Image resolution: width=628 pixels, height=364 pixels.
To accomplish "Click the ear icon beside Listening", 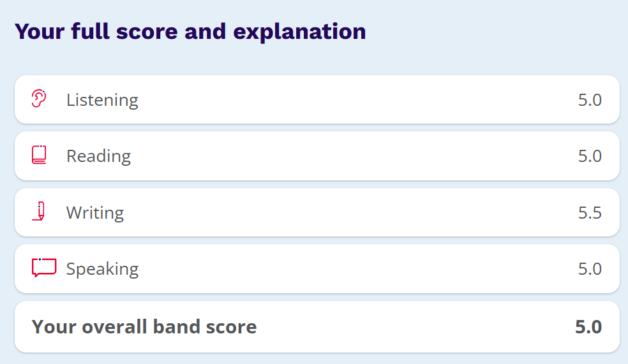I will pos(39,99).
